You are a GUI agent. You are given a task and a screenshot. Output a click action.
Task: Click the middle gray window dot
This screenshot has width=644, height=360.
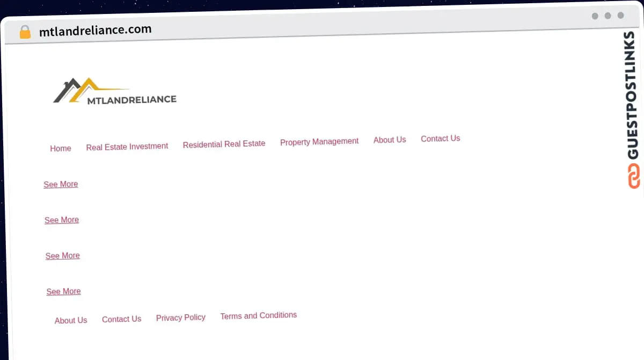tap(608, 16)
